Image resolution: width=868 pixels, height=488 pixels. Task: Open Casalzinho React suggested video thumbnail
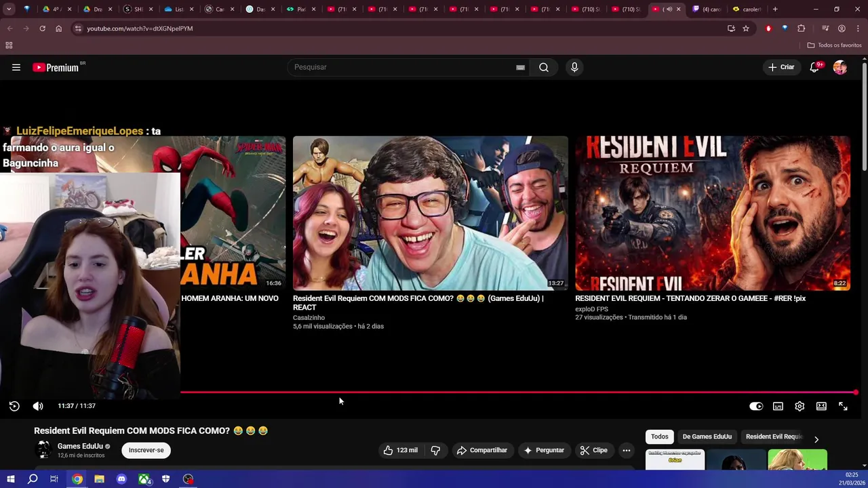(x=430, y=213)
